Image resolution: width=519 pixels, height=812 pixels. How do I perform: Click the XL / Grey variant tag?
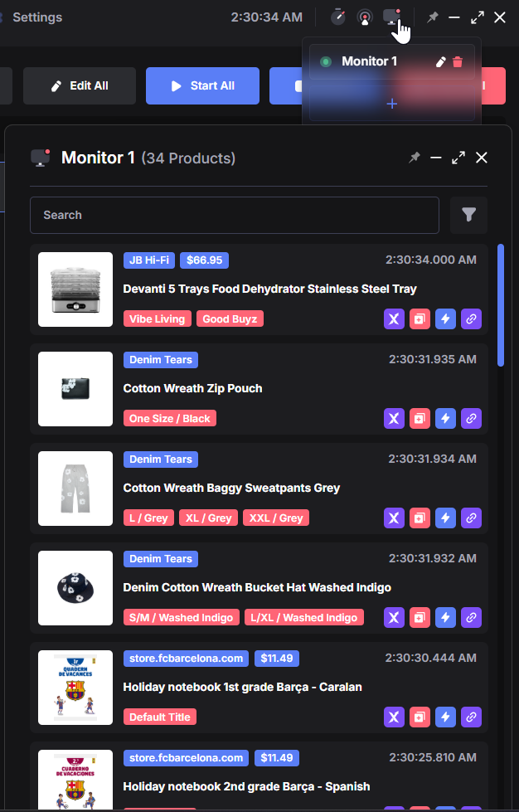click(x=209, y=518)
